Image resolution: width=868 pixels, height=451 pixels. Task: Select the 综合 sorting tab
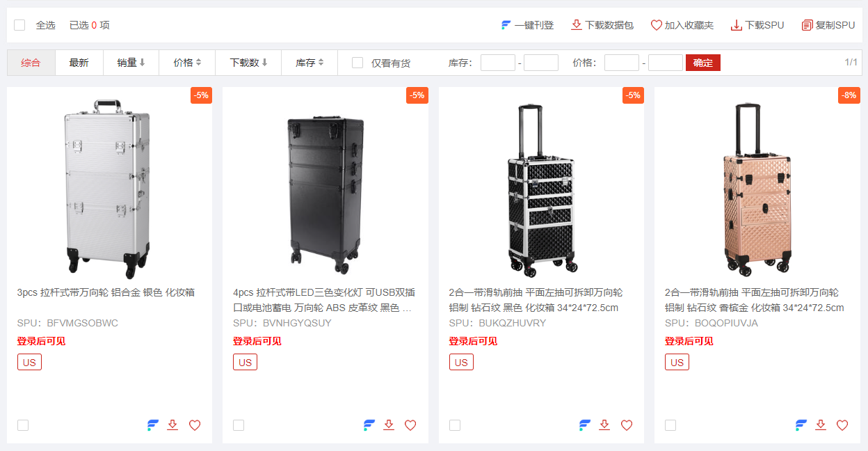(31, 63)
